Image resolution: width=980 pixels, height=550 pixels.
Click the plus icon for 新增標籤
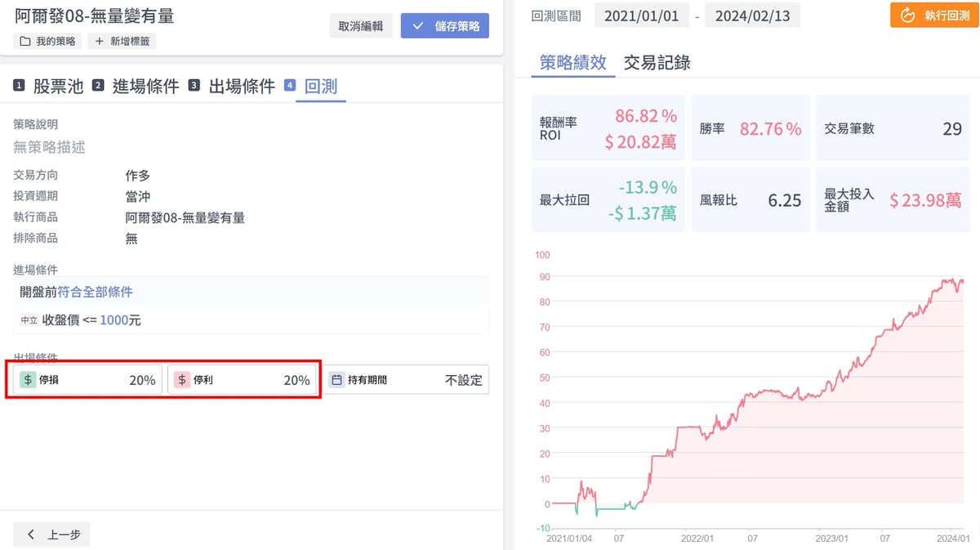100,41
